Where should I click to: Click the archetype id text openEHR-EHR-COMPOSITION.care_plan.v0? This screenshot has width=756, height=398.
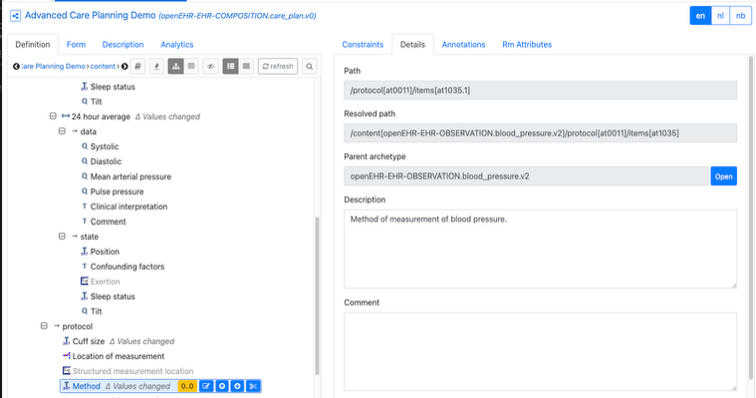pos(237,16)
